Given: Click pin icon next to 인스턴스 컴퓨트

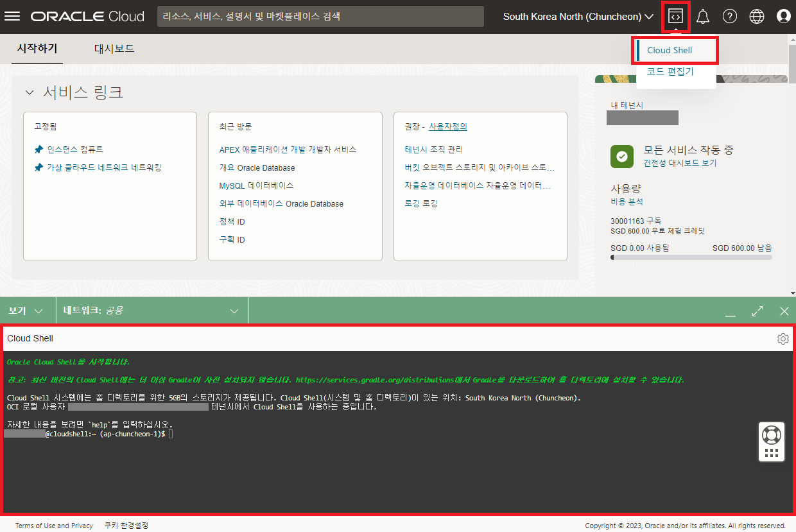Looking at the screenshot, I should (39, 150).
